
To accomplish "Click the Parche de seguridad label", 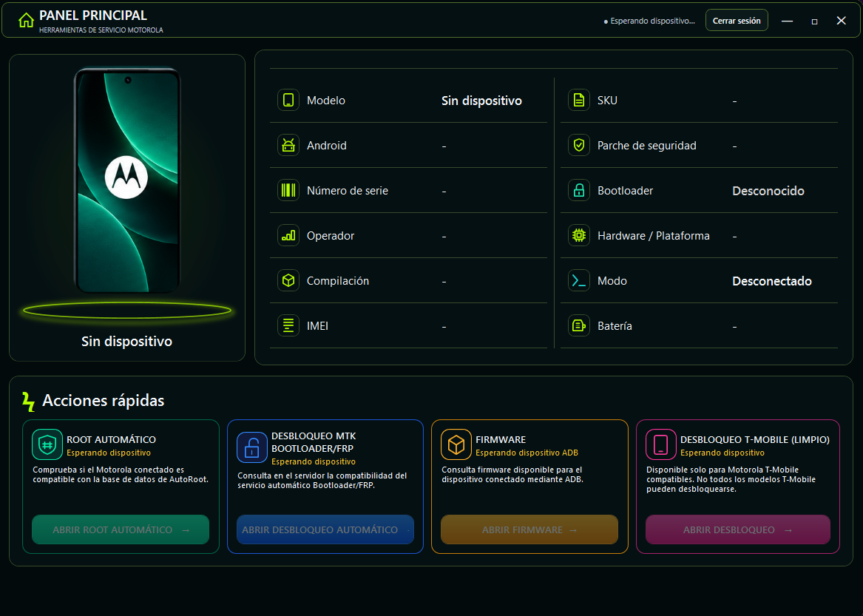I will 647,146.
